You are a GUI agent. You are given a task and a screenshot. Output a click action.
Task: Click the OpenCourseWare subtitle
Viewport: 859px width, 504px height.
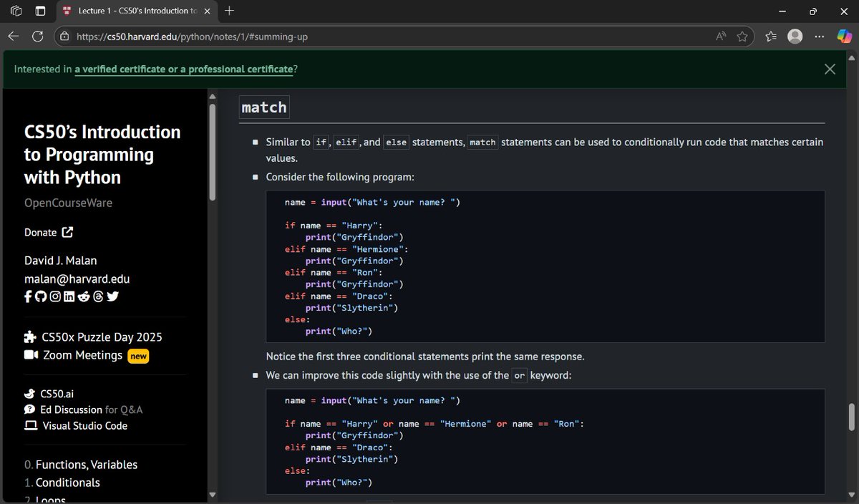click(x=68, y=203)
